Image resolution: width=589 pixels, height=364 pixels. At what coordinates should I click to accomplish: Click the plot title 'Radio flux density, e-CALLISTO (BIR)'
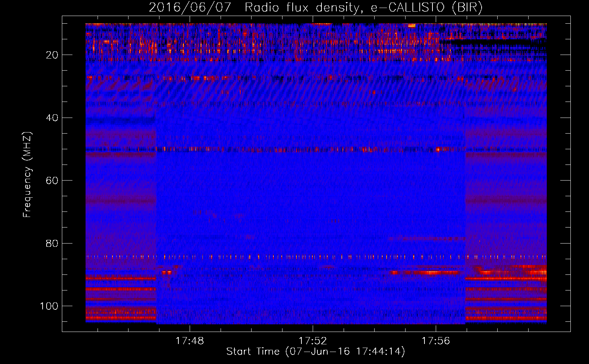tap(364, 8)
